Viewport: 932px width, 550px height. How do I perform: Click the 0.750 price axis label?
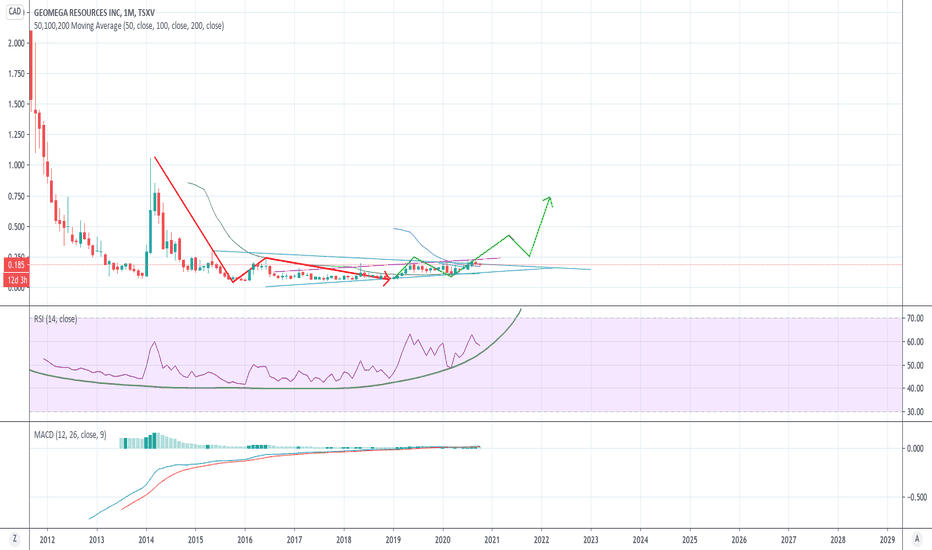click(17, 196)
